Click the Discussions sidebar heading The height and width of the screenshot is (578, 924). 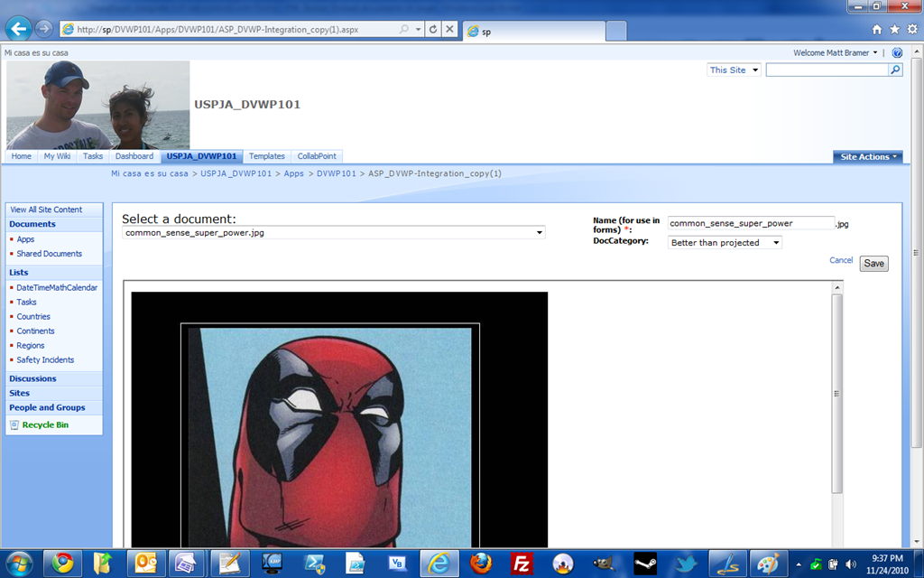[32, 378]
